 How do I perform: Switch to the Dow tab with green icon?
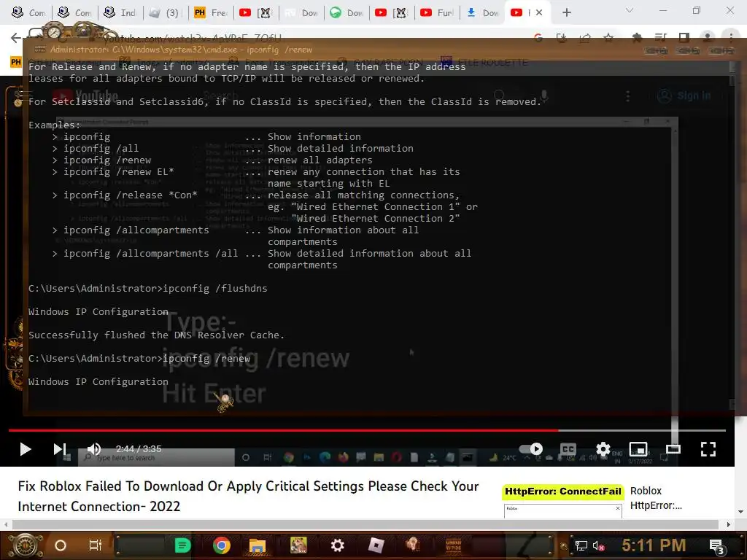[x=347, y=12]
